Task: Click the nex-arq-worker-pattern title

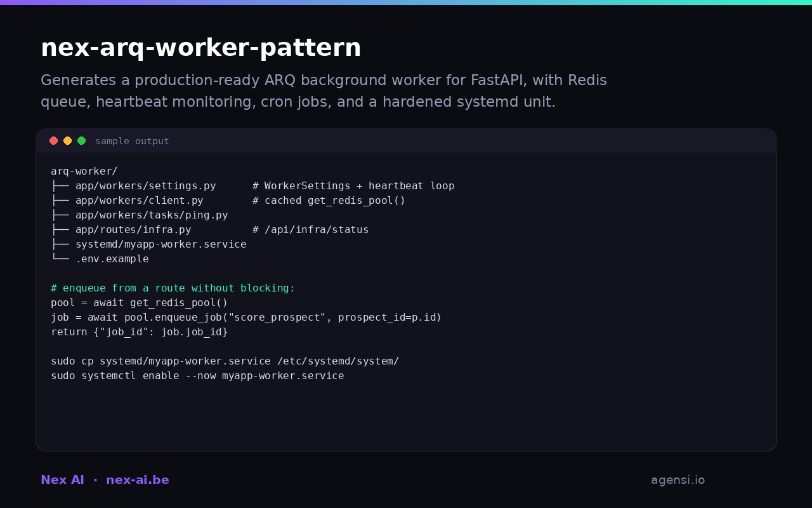Action: pos(200,48)
